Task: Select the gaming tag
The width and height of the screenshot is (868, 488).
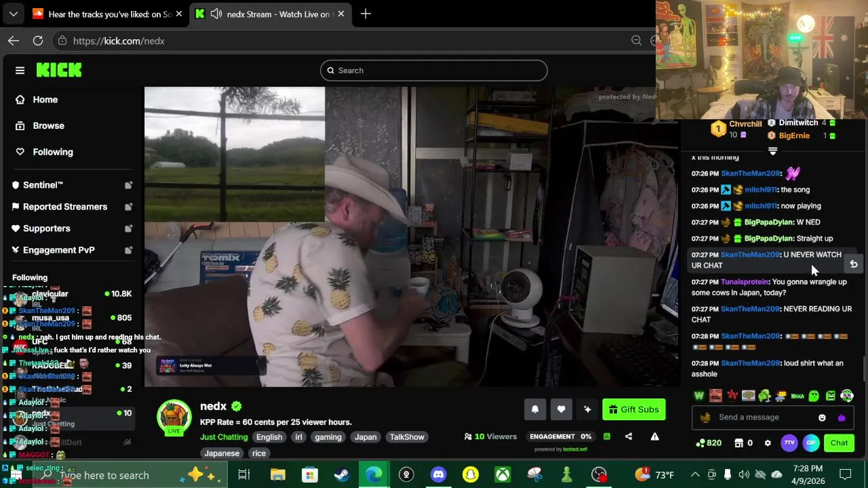Action: (328, 437)
